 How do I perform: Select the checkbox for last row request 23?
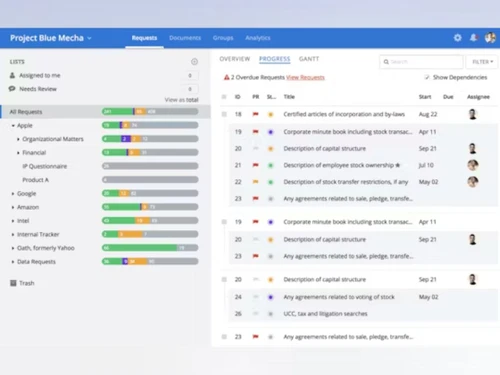(x=224, y=337)
